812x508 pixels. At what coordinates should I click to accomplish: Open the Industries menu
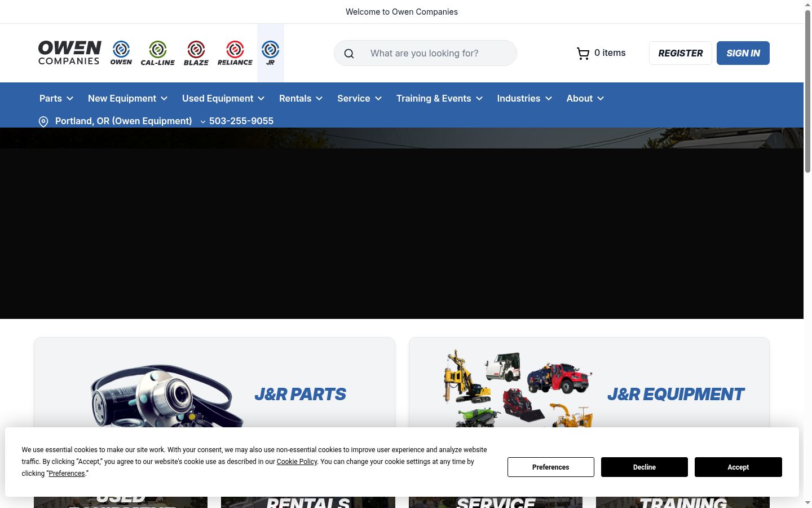coord(524,98)
